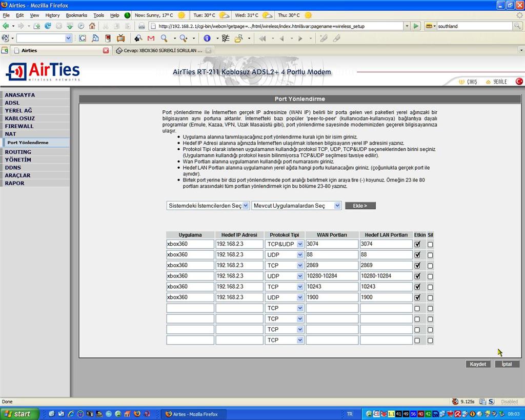The image size is (525, 420).
Task: Click the new tab icon on toolbar
Action: pos(37,26)
